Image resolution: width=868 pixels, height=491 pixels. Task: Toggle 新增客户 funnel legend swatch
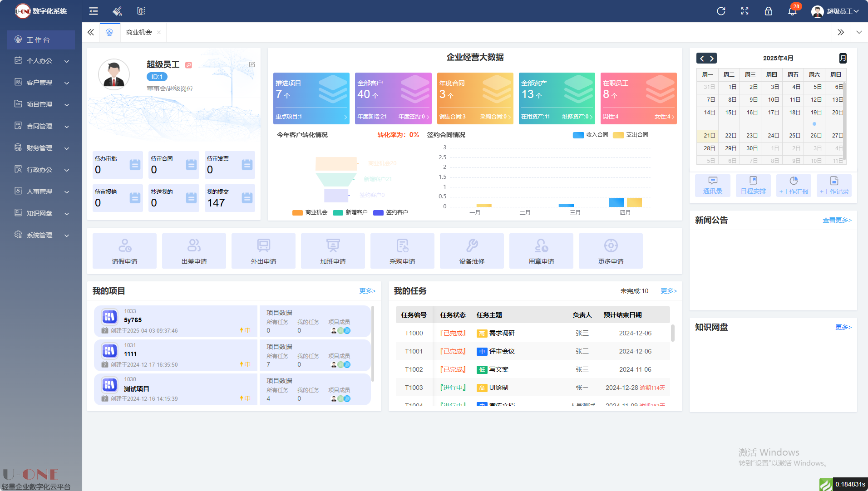pos(338,212)
